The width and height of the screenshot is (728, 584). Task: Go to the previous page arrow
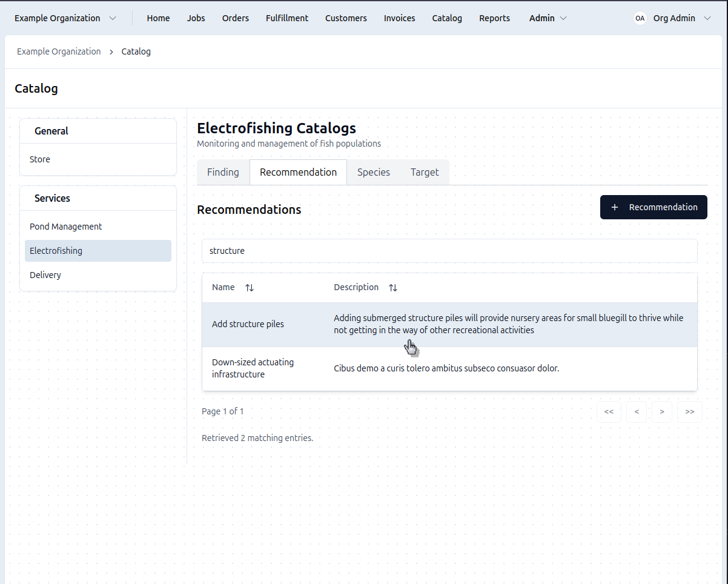637,412
